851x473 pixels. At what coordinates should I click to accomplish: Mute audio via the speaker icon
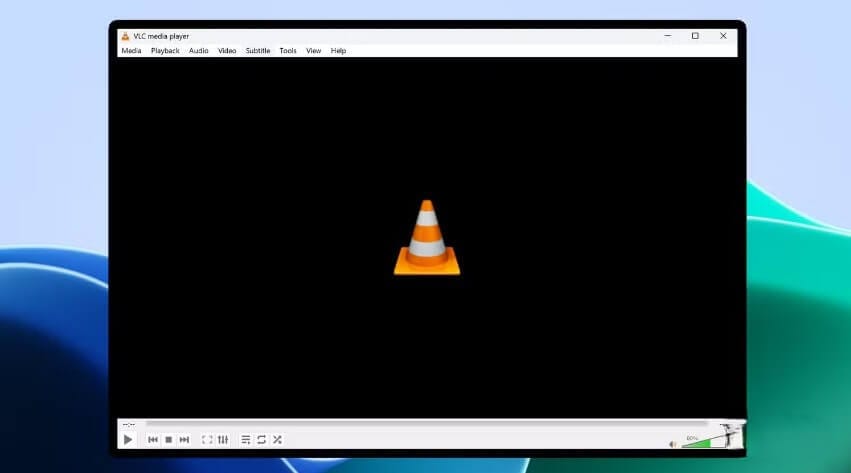pyautogui.click(x=672, y=442)
